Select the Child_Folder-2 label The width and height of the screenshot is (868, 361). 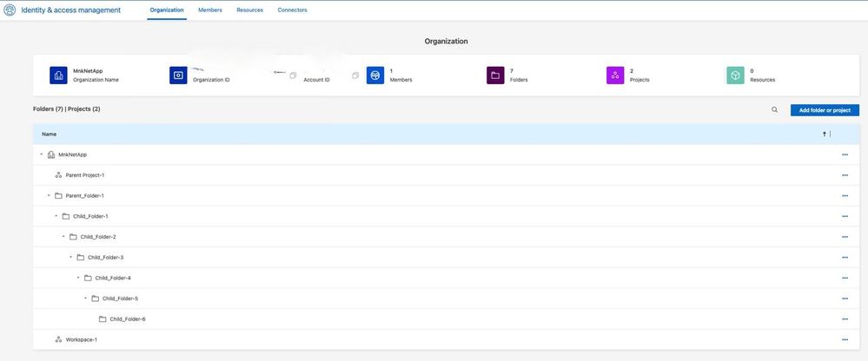98,237
